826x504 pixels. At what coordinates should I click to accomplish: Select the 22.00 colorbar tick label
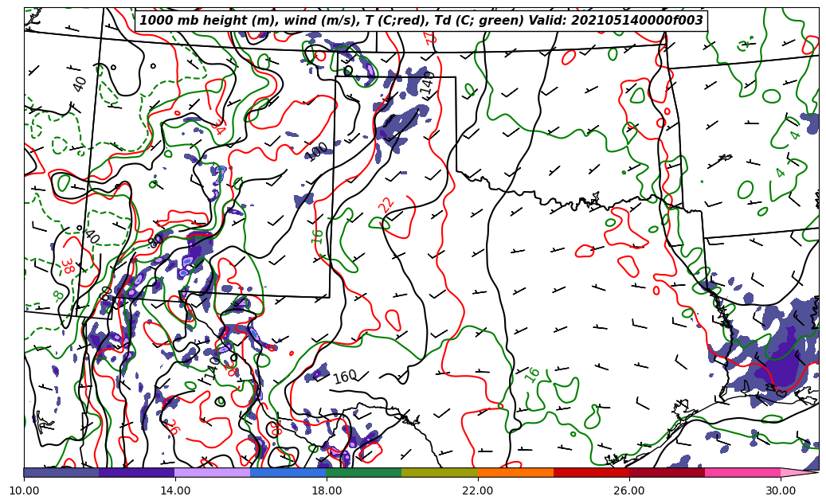pos(478,491)
